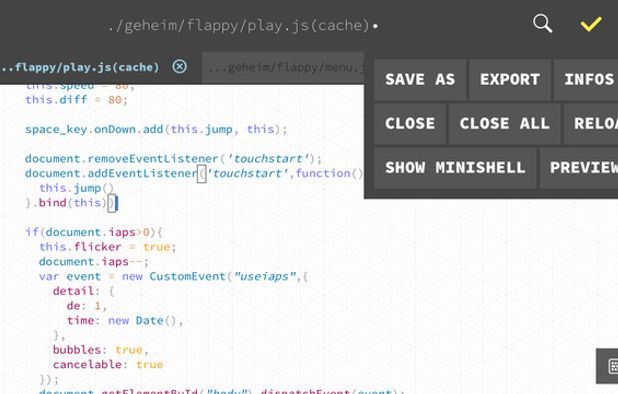Open INFOS from the menu
The width and height of the screenshot is (618, 394).
(587, 80)
